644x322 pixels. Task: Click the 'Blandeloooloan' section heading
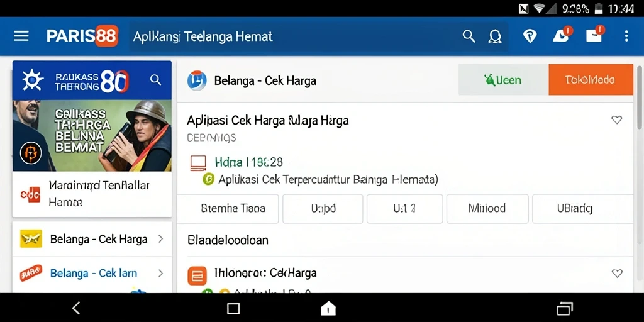pyautogui.click(x=228, y=240)
